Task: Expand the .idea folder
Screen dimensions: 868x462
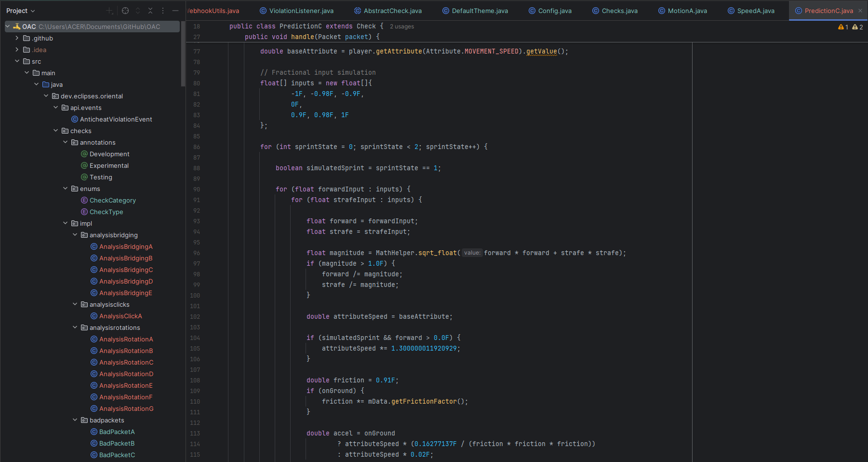Action: (x=17, y=50)
